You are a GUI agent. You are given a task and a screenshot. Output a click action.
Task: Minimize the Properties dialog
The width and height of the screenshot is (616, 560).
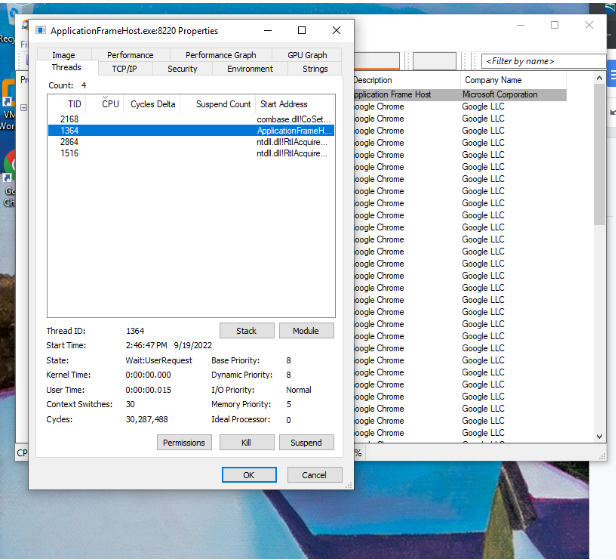(x=268, y=30)
